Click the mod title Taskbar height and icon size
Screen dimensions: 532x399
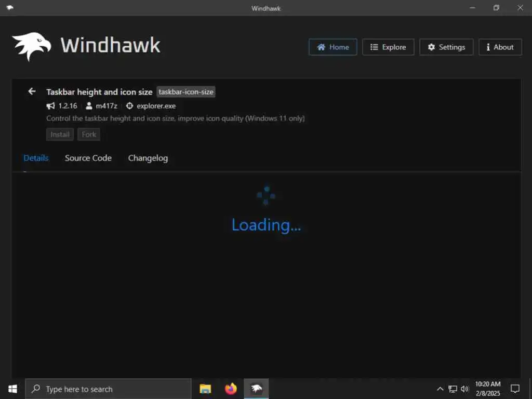coord(99,92)
